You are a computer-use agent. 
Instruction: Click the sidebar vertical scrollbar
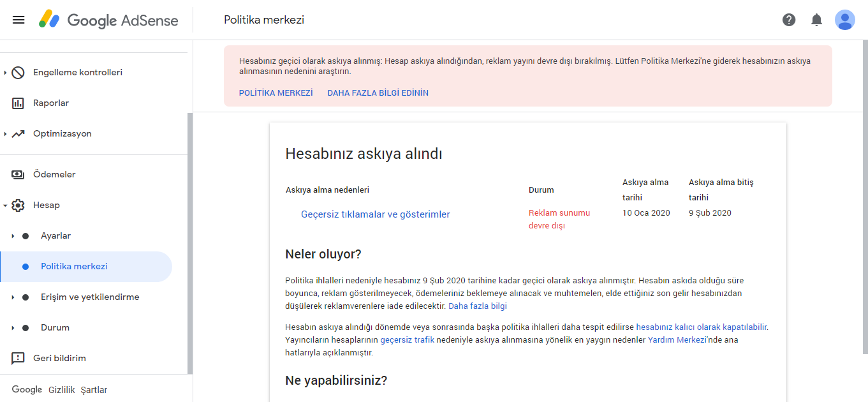pos(189,243)
